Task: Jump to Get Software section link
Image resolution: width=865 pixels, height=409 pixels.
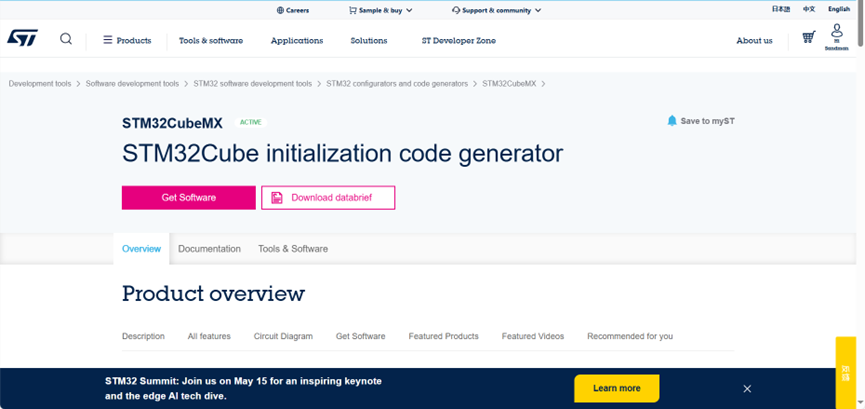Action: pyautogui.click(x=361, y=336)
